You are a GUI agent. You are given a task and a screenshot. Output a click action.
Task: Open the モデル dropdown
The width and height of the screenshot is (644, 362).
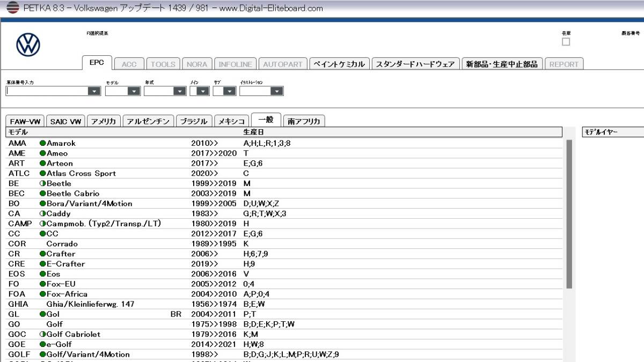click(134, 92)
